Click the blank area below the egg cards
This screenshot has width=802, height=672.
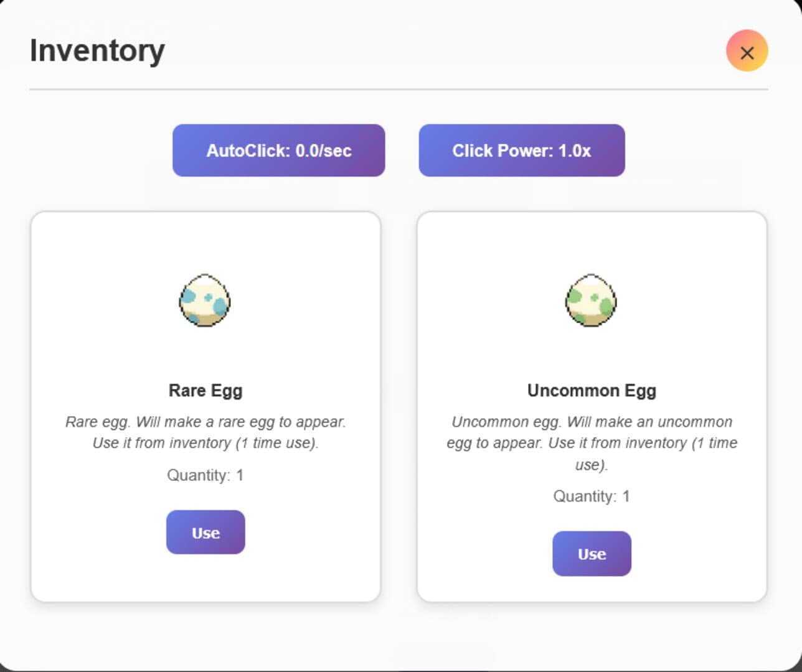coord(399,635)
